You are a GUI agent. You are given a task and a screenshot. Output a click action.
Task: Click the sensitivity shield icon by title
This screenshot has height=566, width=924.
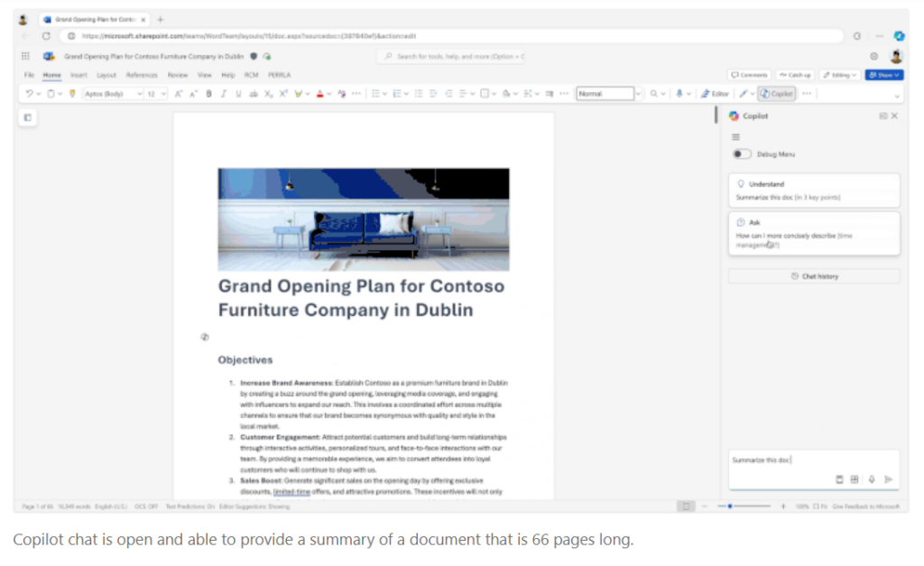point(254,56)
